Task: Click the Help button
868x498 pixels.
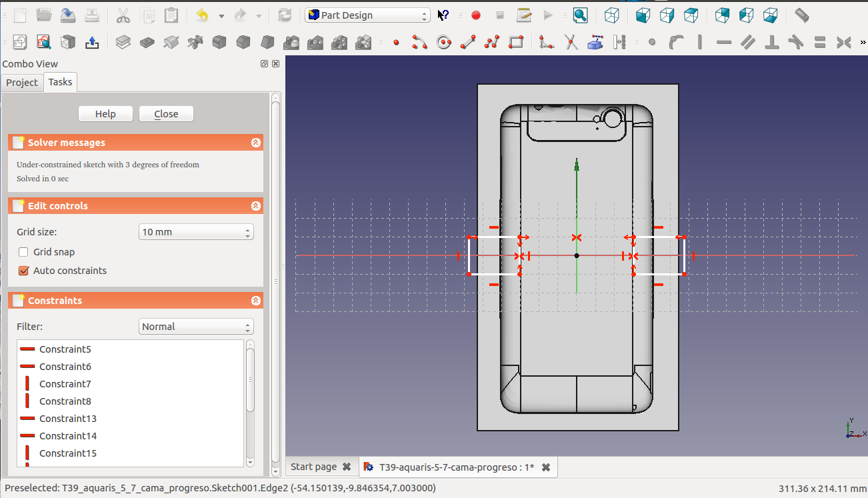Action: [105, 114]
